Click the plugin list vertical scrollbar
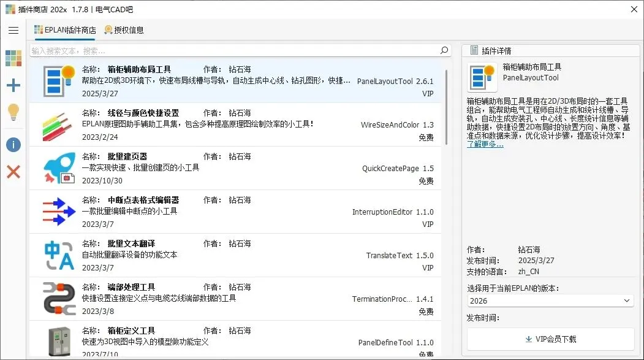644x360 pixels. 446,107
